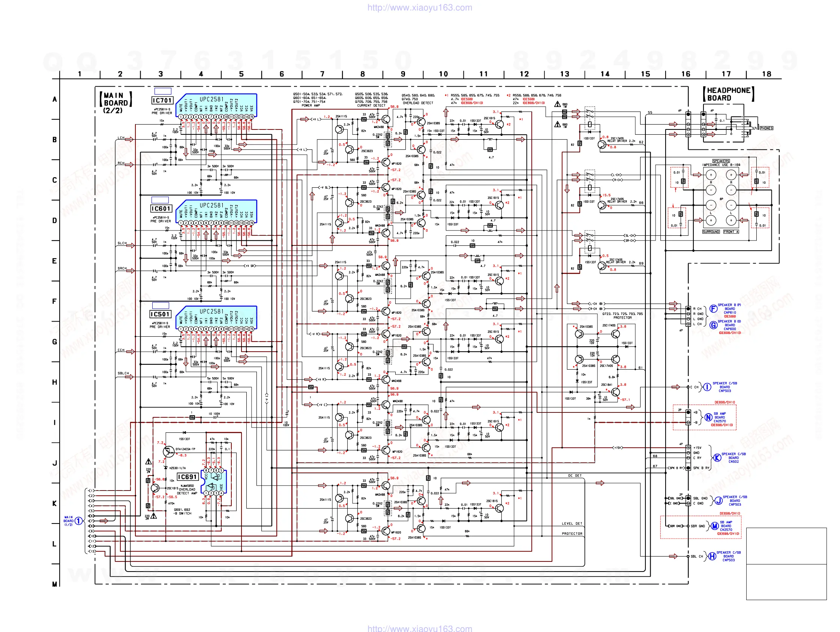
Task: Click the circled N SB AMP connector
Action: (x=708, y=417)
